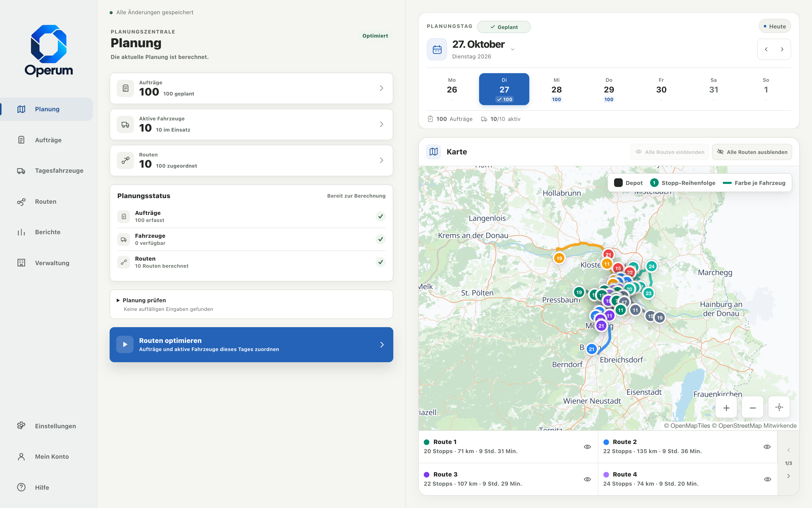Click the Routen card route icon
The width and height of the screenshot is (812, 508).
click(x=125, y=160)
